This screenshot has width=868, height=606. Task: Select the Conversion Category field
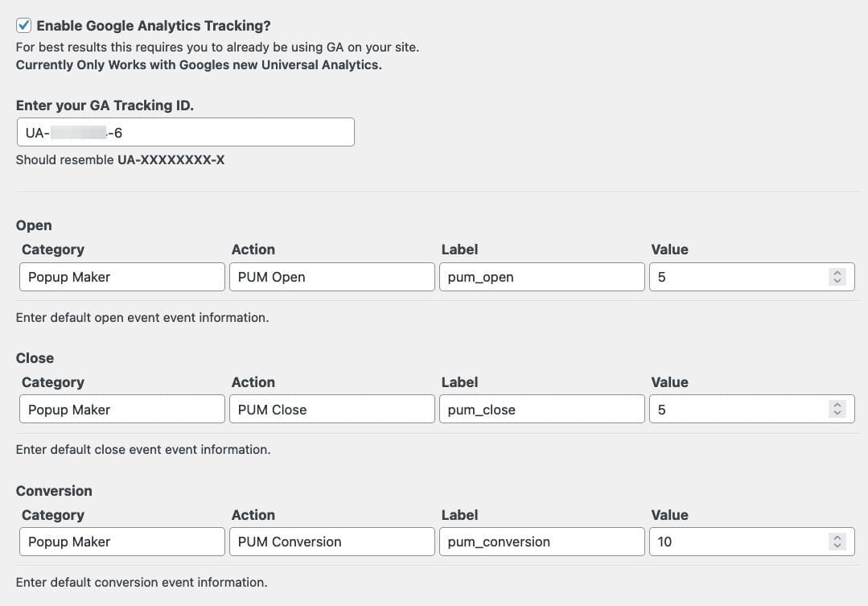pyautogui.click(x=121, y=541)
